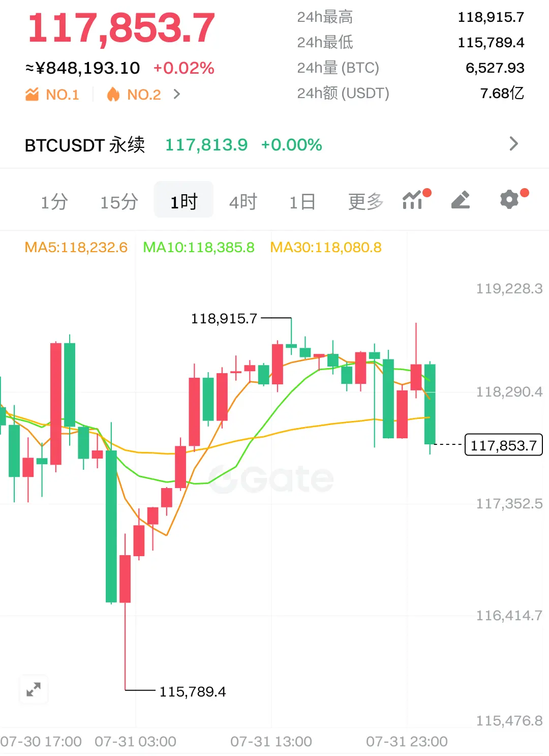Open BTCUSDT 永续 contract link
The height and width of the screenshot is (756, 549).
pos(85,145)
